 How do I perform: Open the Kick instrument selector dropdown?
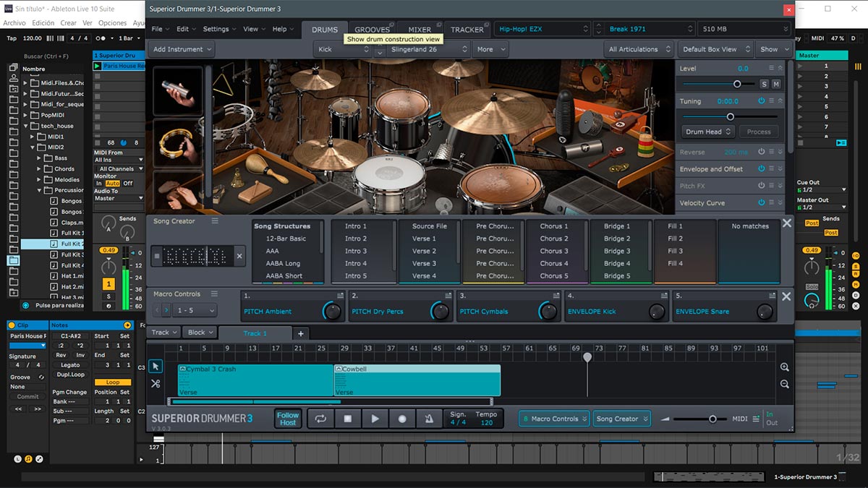coord(342,49)
